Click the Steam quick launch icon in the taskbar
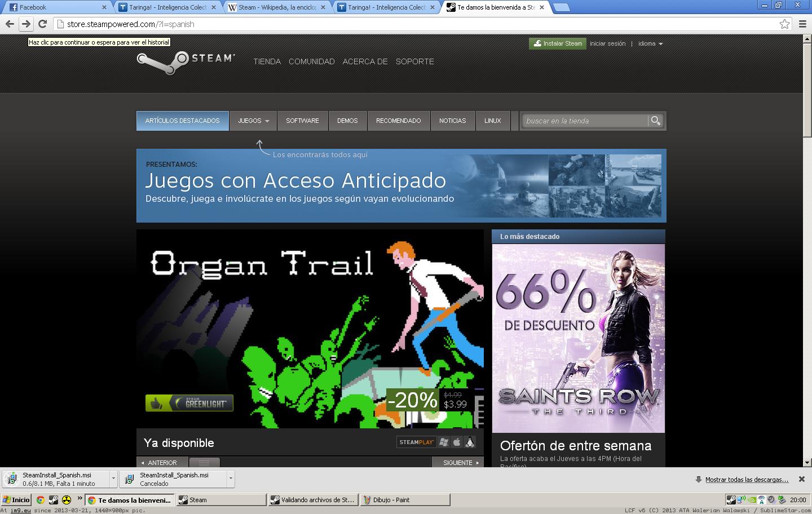 [54, 500]
